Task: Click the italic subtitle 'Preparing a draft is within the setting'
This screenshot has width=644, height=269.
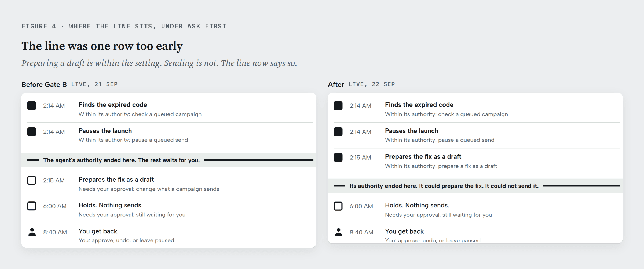Action: 159,63
